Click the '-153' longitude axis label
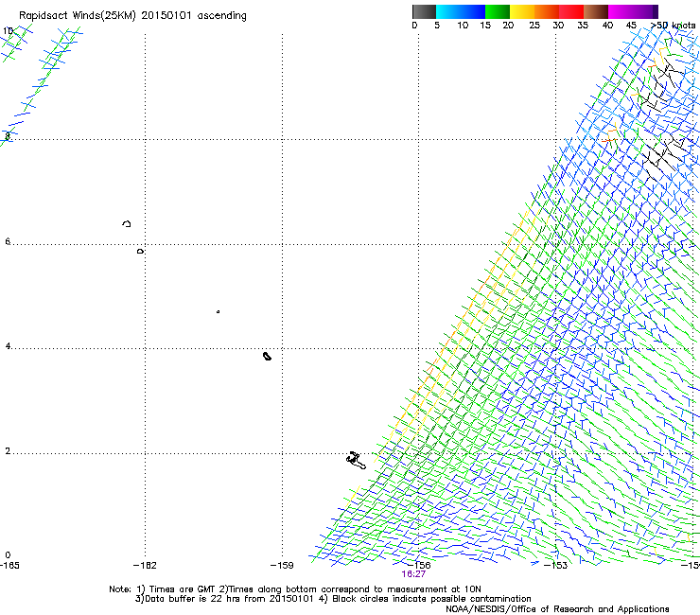The height and width of the screenshot is (615, 700). point(555,566)
